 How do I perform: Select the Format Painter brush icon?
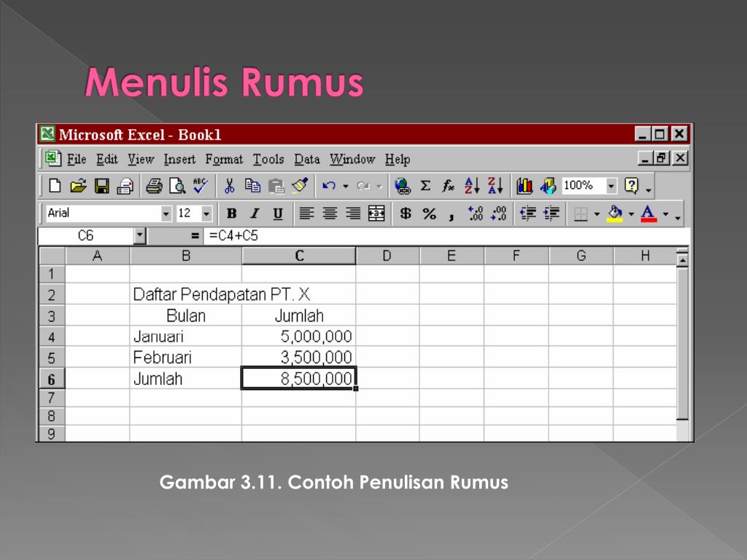click(300, 186)
